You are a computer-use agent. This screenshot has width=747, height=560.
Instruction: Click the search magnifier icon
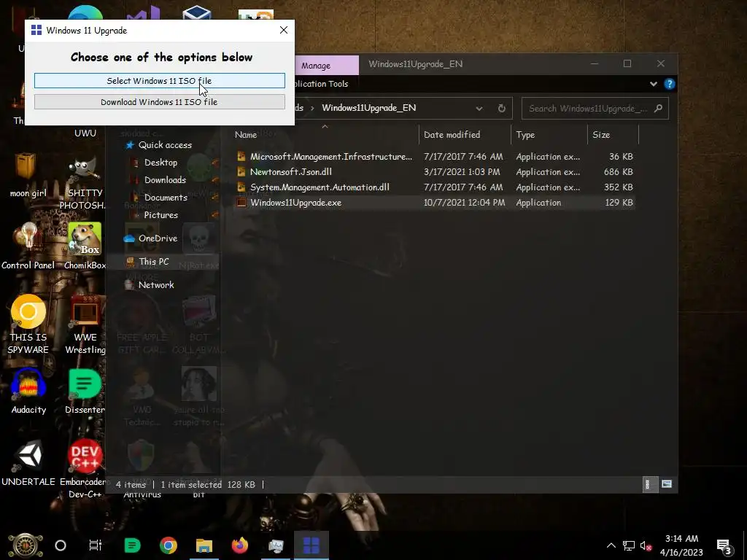[x=659, y=109]
